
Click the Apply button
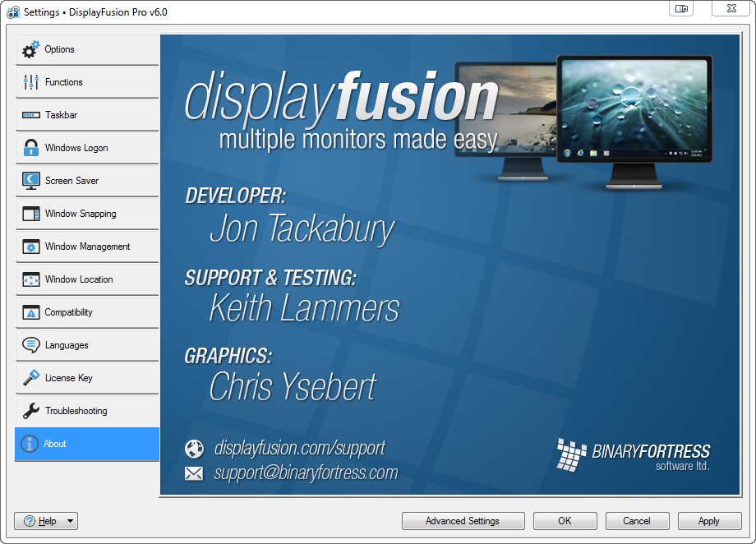click(x=709, y=521)
